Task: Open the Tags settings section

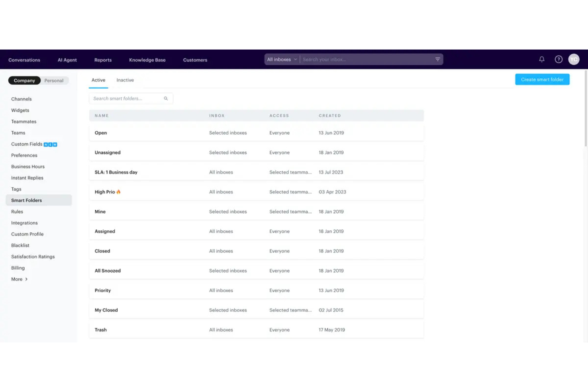Action: pyautogui.click(x=16, y=189)
